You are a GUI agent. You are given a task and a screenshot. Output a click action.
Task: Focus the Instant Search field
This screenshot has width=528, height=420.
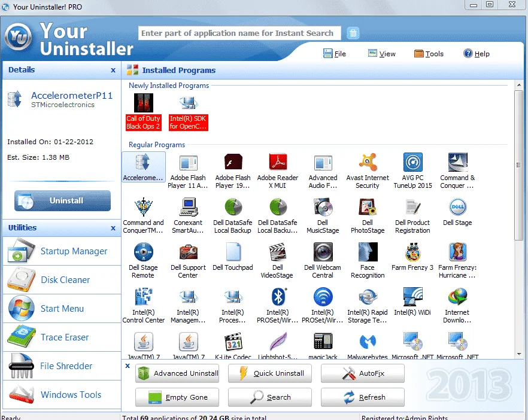[239, 33]
